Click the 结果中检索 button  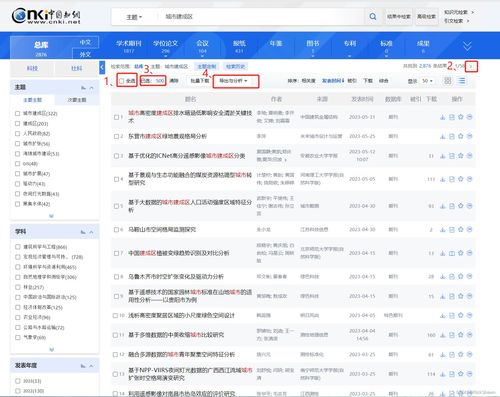[398, 16]
